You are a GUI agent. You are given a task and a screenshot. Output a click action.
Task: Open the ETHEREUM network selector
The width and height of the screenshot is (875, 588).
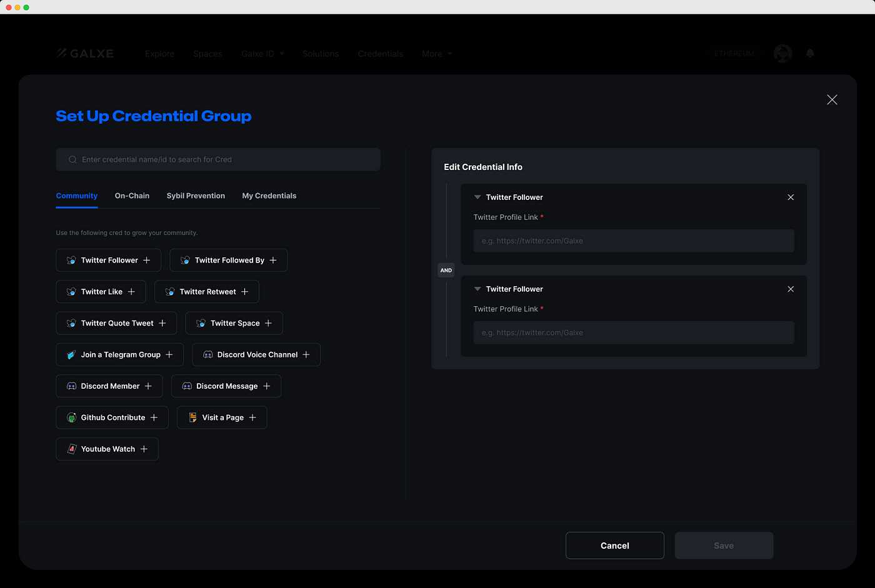734,54
